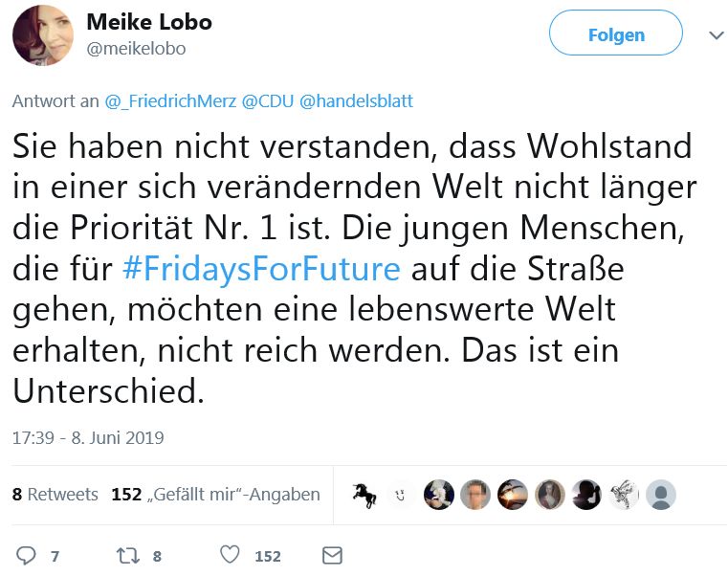Retweet this tweet via the arrows icon

tap(127, 555)
